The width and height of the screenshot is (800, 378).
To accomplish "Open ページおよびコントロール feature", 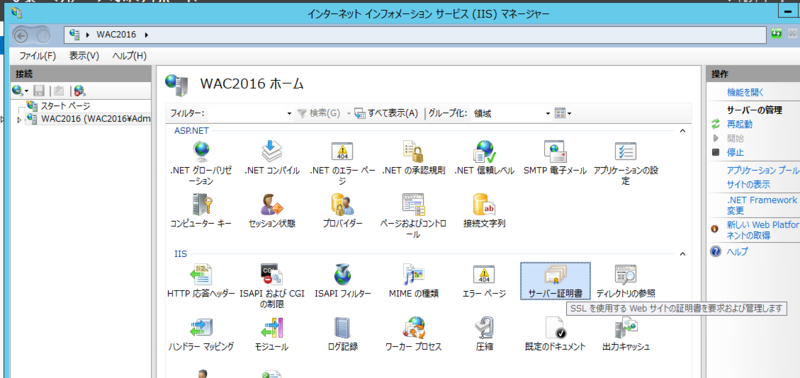I will click(413, 216).
